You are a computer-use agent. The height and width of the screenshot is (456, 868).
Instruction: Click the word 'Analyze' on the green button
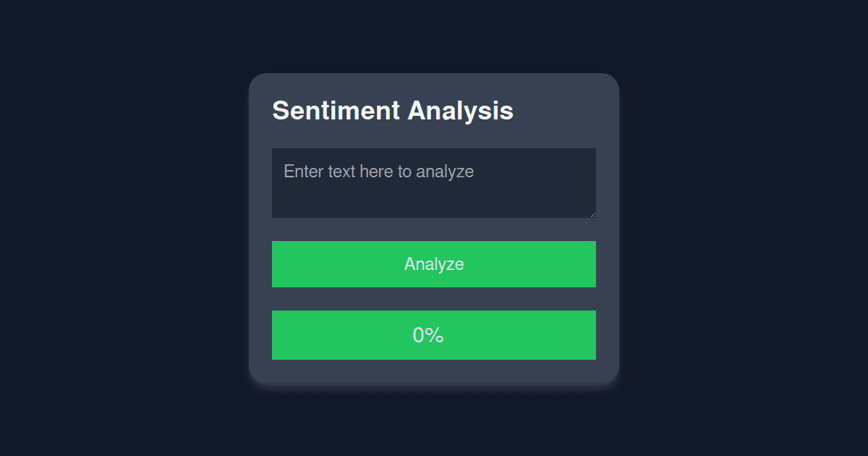(434, 264)
